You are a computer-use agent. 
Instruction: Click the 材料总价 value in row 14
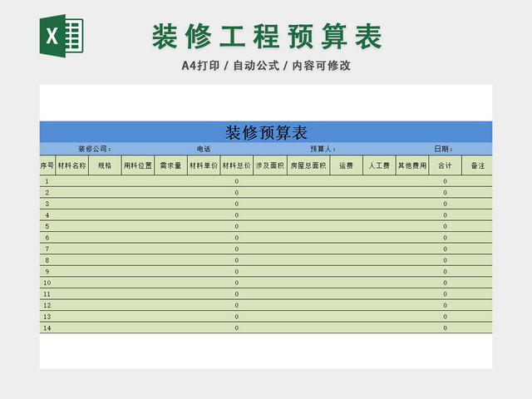tap(236, 328)
